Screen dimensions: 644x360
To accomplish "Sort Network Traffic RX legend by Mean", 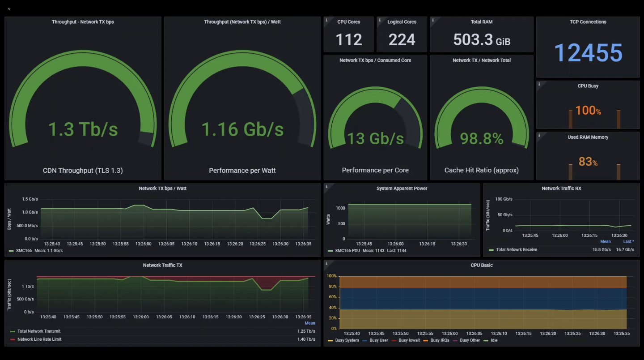I will (x=605, y=241).
